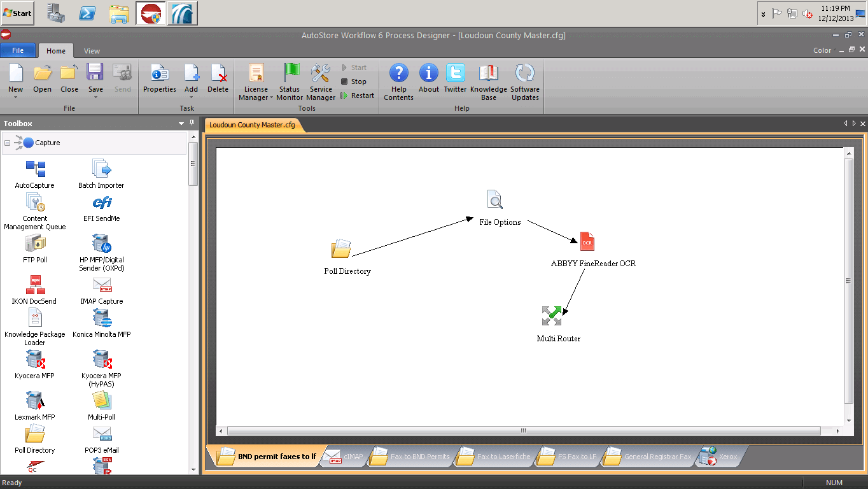Switch to the FS Fax to LF tab
The width and height of the screenshot is (868, 489).
click(568, 457)
